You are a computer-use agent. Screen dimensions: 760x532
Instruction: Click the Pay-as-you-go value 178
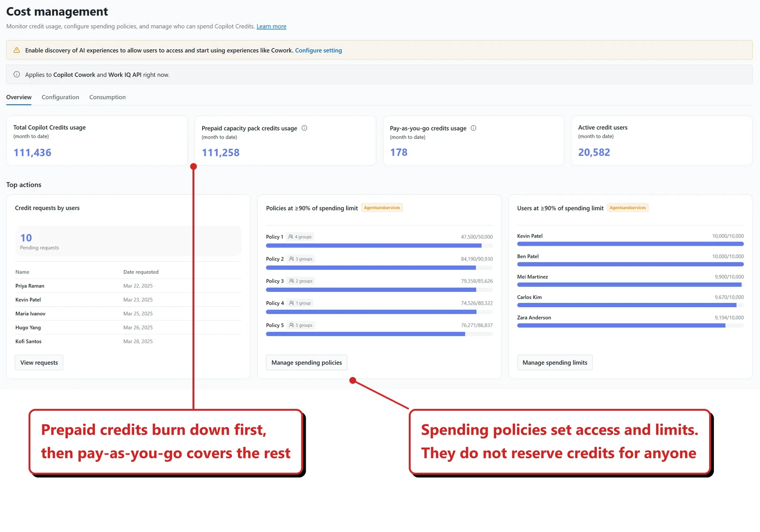click(x=399, y=152)
